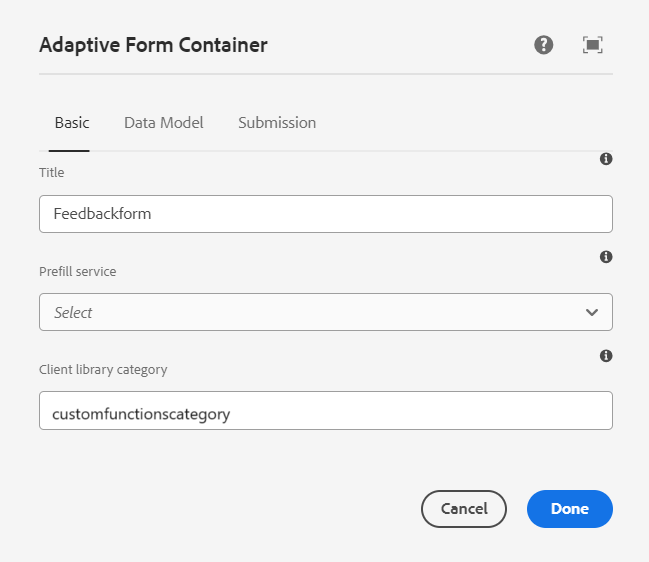Click the Prefill service label
Viewport: 649px width, 562px height.
coord(78,271)
